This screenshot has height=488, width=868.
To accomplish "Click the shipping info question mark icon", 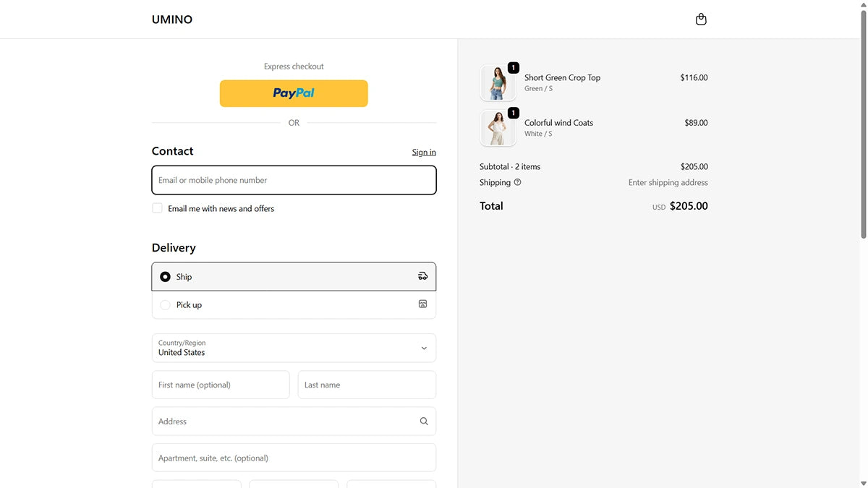I will click(x=517, y=182).
